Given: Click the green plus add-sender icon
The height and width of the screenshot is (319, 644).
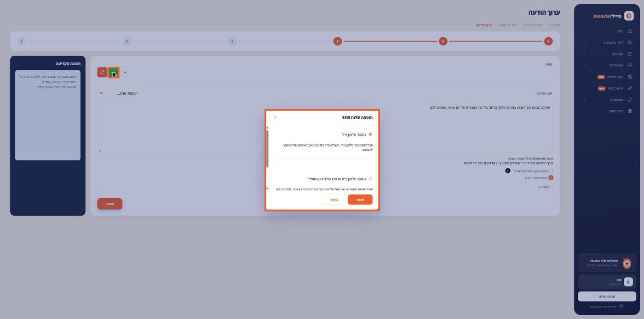Looking at the screenshot, I should point(113,72).
